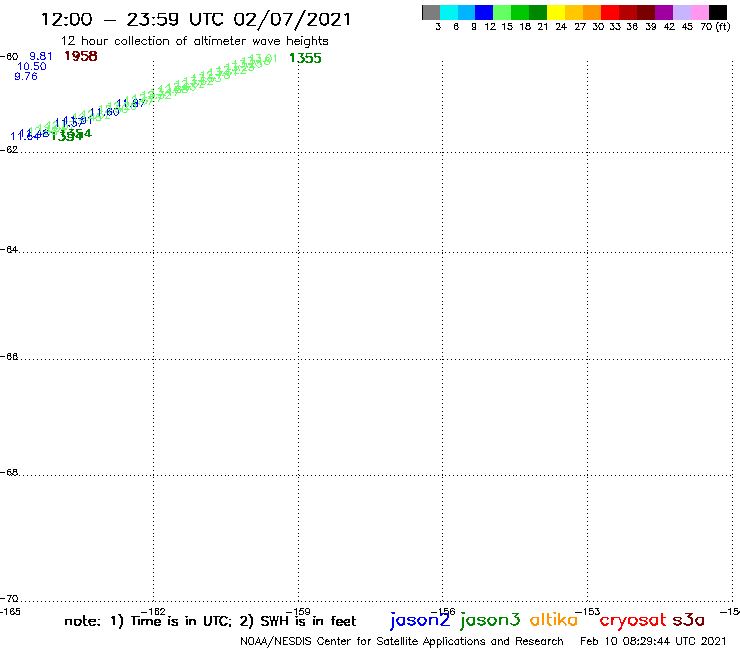Image resolution: width=740 pixels, height=650 pixels.
Task: Select the lavender legend swatch
Action: (682, 12)
